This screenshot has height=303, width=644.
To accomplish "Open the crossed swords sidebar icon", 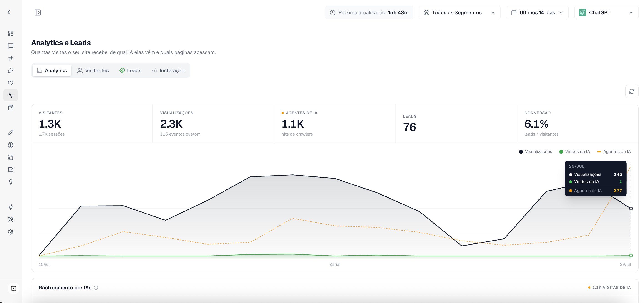I will tap(10, 219).
